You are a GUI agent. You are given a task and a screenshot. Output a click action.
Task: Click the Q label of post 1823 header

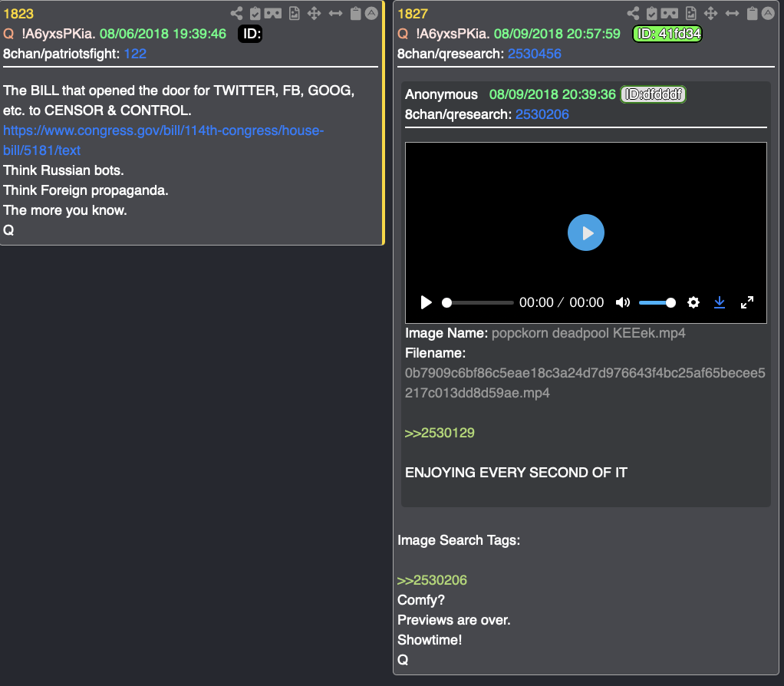point(8,34)
